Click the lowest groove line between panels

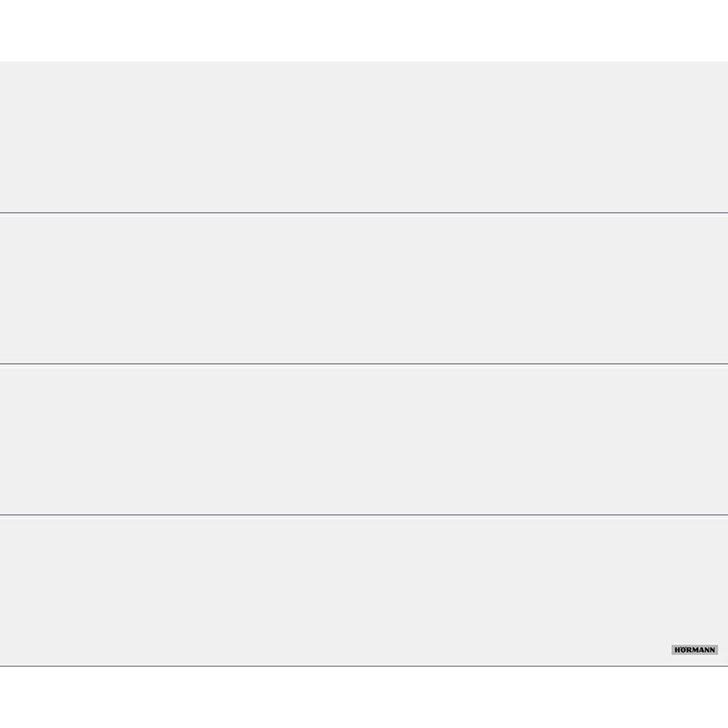tap(364, 514)
